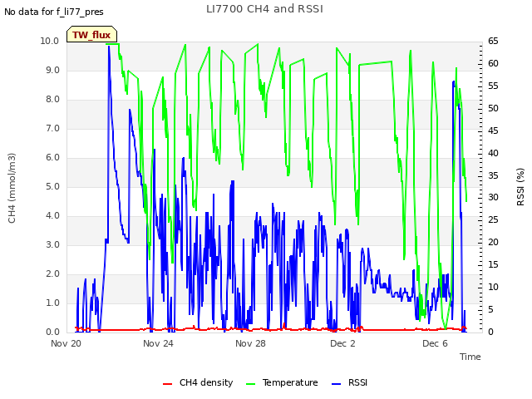Image resolution: width=532 pixels, height=399 pixels.
Task: Click the 60 right axis value
Action: (493, 63)
